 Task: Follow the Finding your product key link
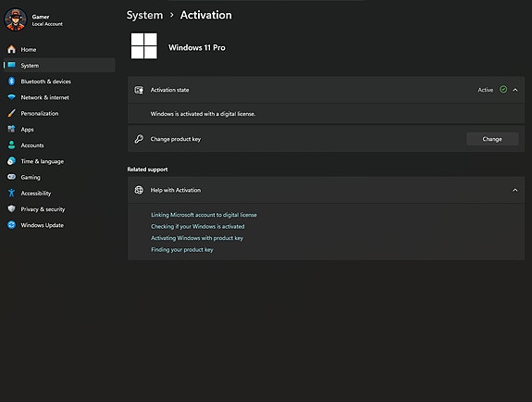[x=182, y=250]
